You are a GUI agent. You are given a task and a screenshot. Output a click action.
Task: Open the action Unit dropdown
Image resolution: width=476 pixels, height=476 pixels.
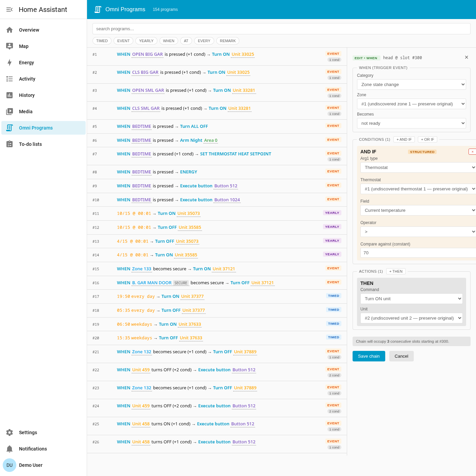(411, 318)
